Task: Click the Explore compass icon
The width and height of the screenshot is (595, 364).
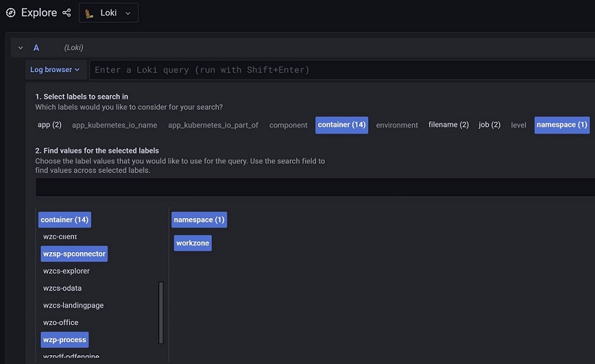Action: (11, 12)
